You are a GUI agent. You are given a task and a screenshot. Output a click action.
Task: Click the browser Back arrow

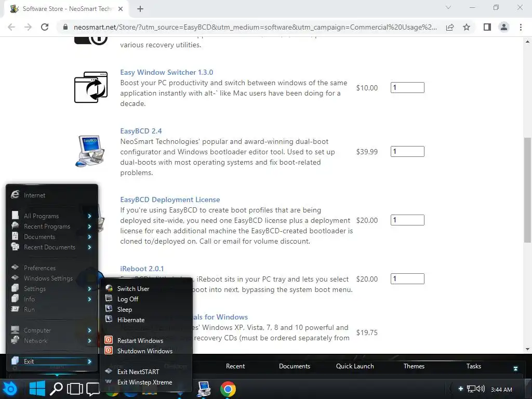click(x=11, y=27)
